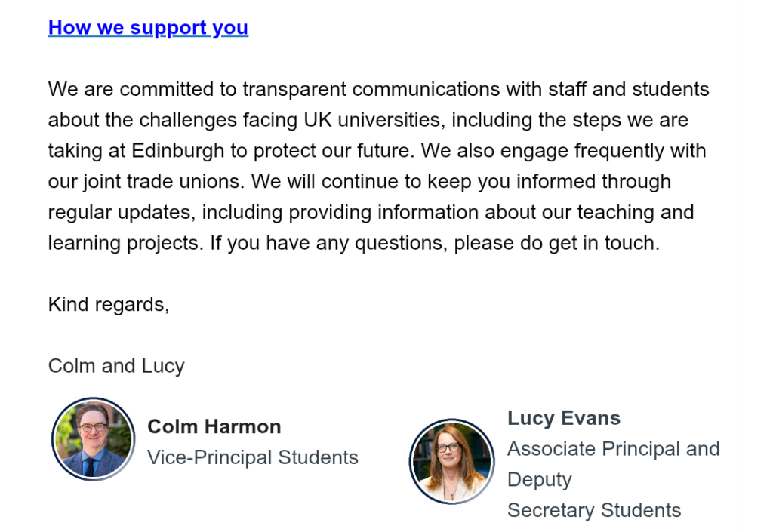Screen dimensions: 773x532
Task: Click the name "Colm Harmon"
Action: (214, 426)
